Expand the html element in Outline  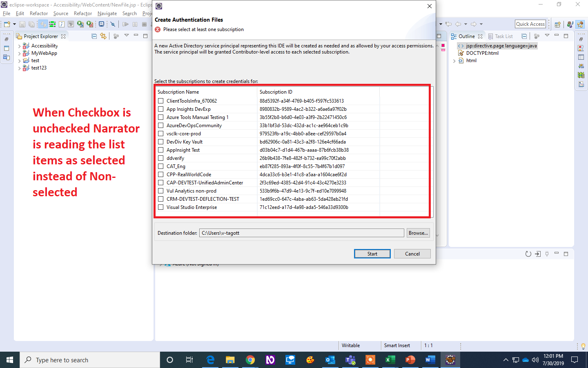(454, 60)
